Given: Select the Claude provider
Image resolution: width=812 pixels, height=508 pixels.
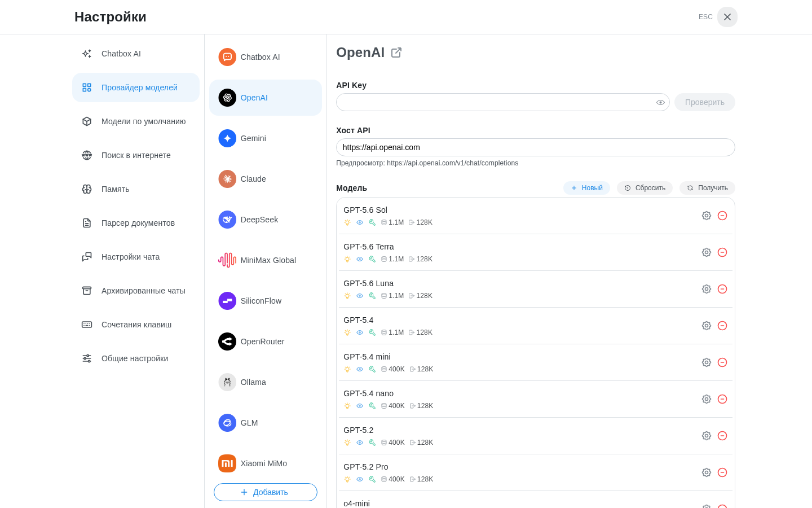Looking at the screenshot, I should (x=266, y=179).
